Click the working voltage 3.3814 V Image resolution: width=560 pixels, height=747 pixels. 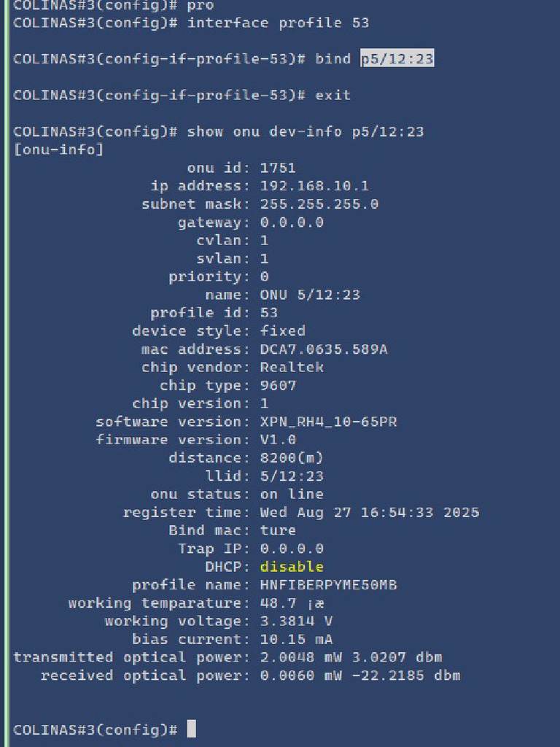click(296, 621)
